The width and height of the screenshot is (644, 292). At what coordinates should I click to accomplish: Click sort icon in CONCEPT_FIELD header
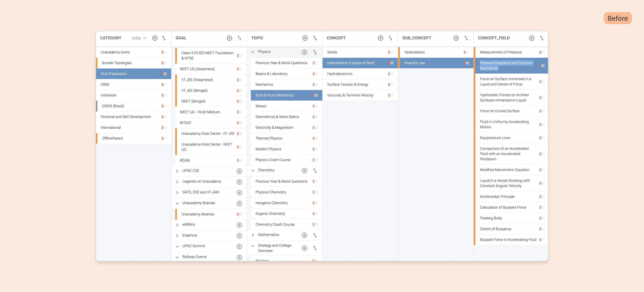coord(542,38)
